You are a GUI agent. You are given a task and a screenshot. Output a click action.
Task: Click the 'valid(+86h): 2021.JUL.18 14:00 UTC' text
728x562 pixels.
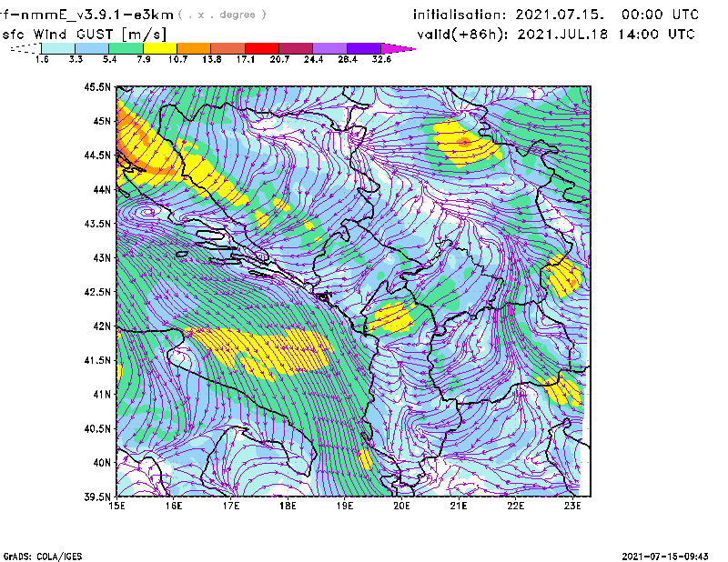pos(556,35)
